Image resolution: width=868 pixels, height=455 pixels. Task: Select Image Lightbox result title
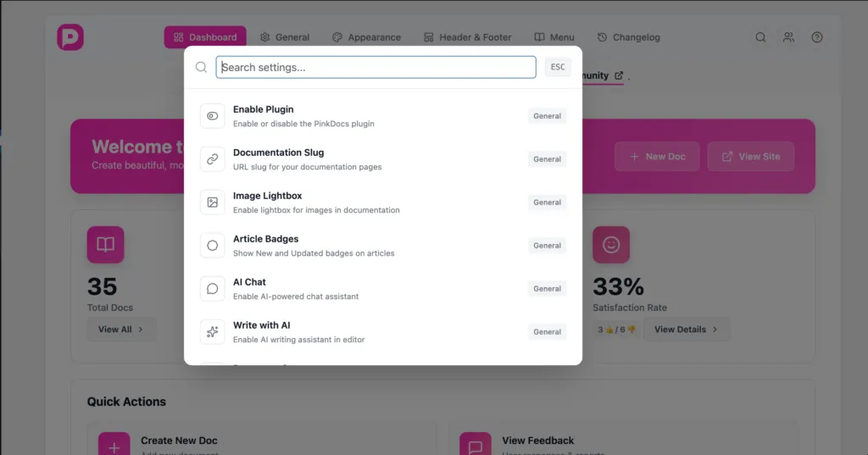click(x=267, y=196)
